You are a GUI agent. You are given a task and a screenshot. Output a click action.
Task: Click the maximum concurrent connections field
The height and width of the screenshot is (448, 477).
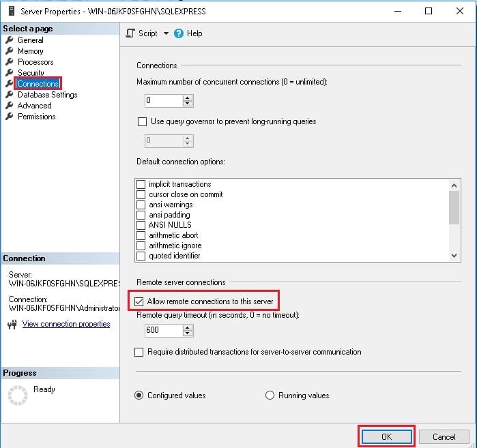164,101
